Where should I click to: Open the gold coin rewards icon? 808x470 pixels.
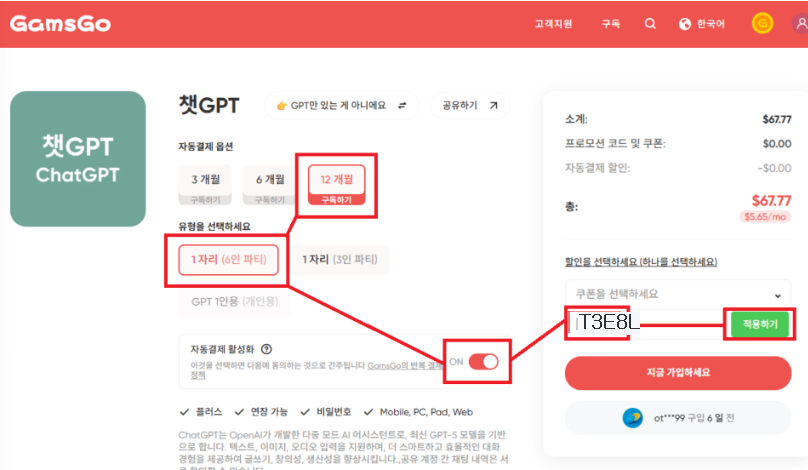coord(762,24)
